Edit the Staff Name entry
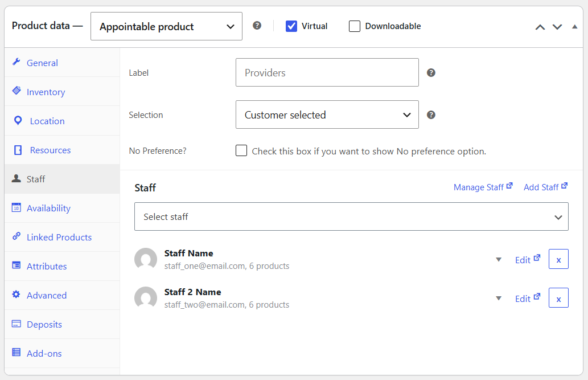 coord(528,259)
